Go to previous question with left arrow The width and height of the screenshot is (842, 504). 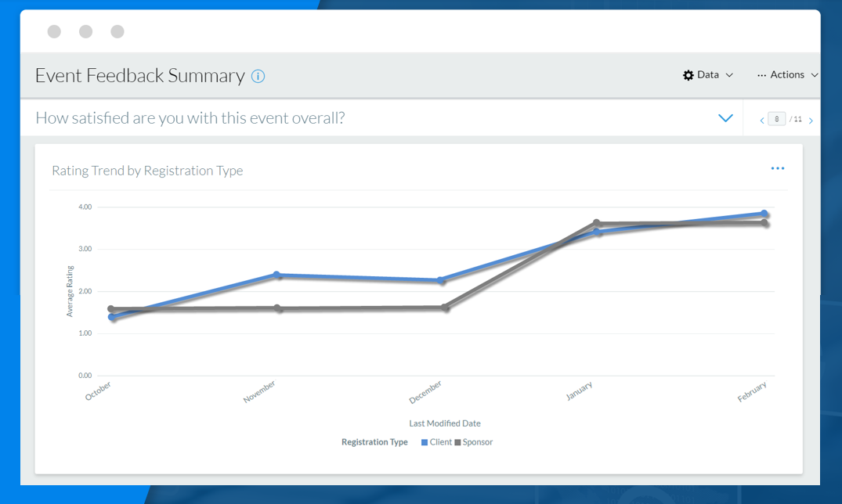762,121
